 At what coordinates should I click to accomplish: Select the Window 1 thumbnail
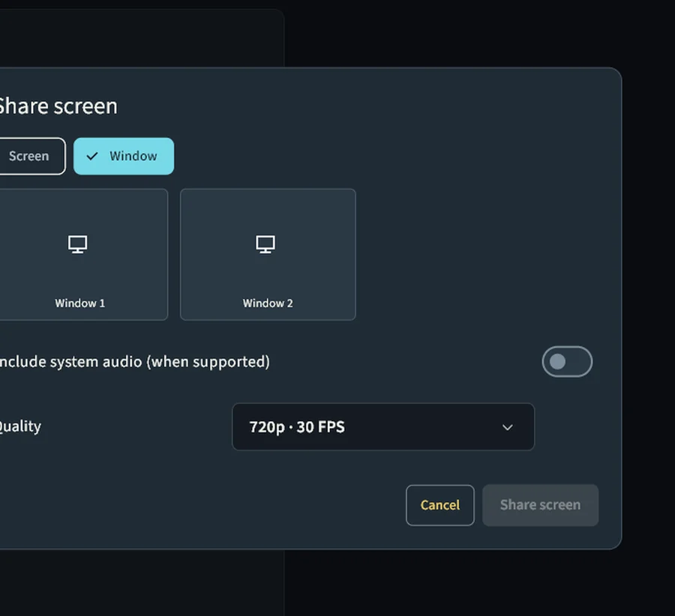click(82, 254)
